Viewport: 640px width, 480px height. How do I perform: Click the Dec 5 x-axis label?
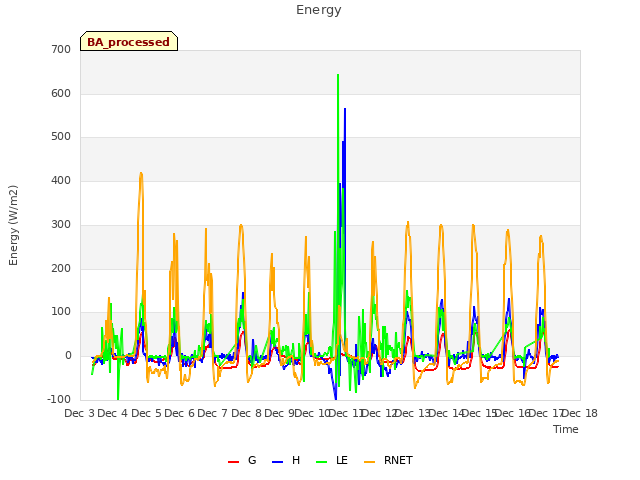(x=146, y=413)
